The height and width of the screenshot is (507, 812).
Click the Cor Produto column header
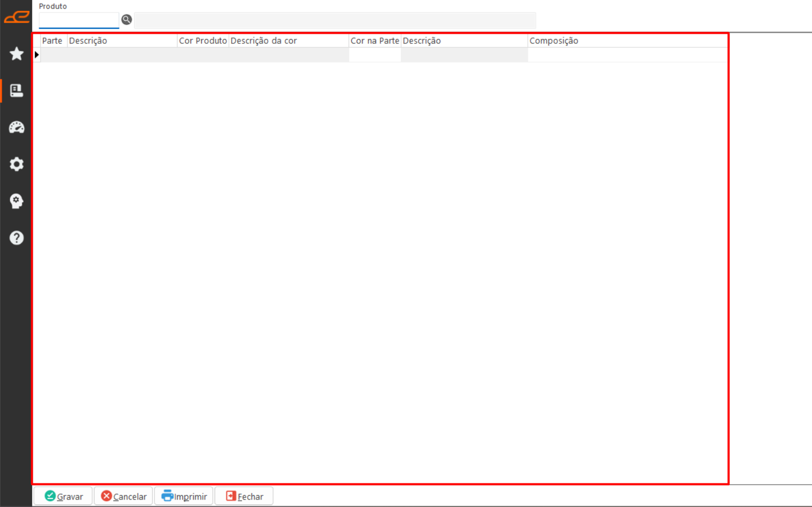[x=203, y=41]
